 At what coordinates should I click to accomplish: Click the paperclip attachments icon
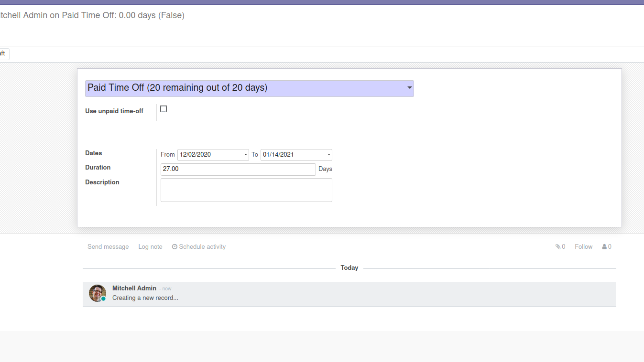(557, 247)
